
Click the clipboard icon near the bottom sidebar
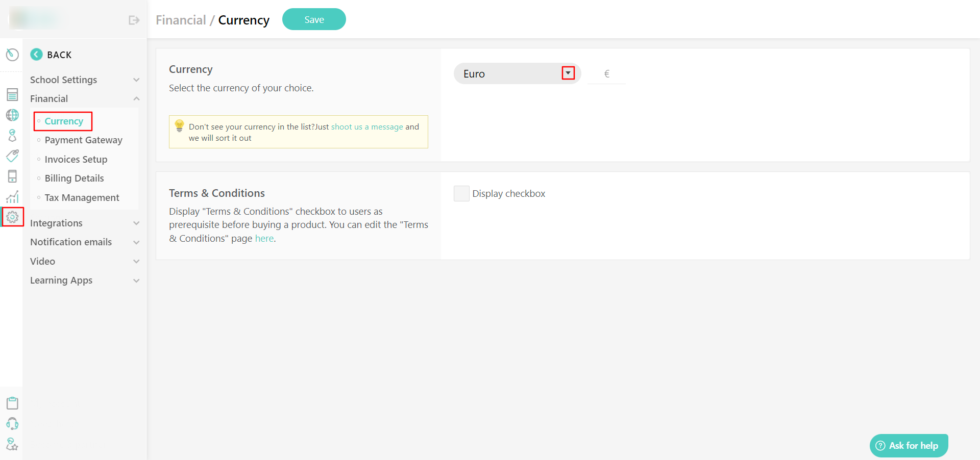12,403
